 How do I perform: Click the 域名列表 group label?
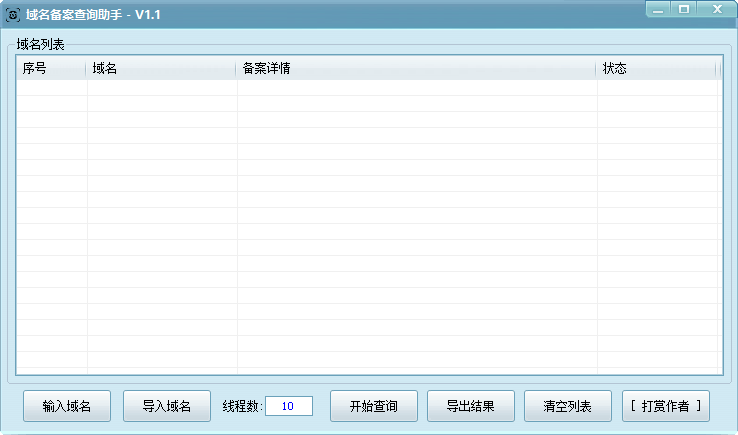coord(40,45)
